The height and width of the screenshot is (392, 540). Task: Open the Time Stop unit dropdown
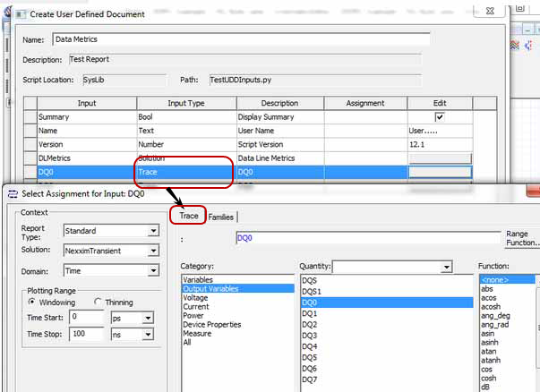(x=148, y=334)
